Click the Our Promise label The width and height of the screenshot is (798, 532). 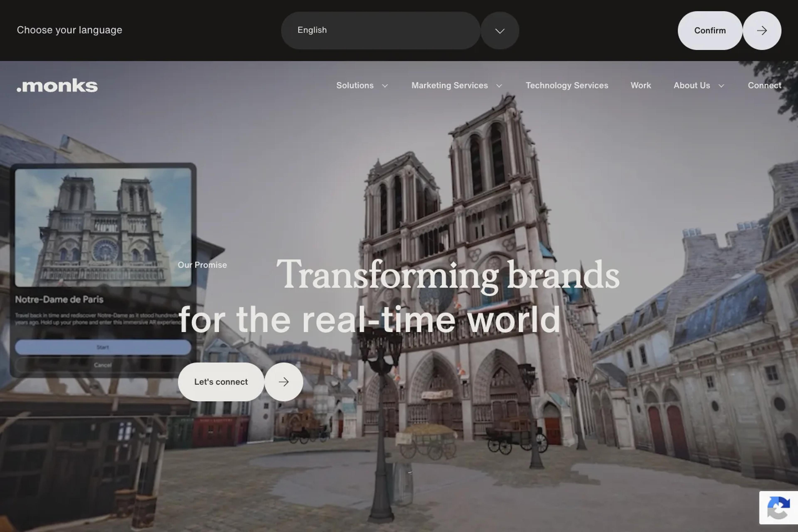click(x=202, y=265)
